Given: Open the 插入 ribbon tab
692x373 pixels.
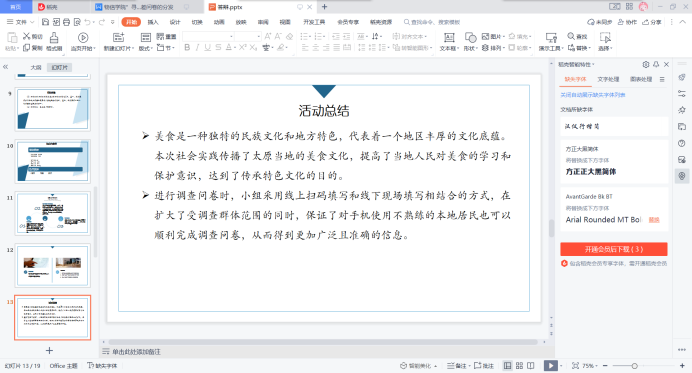Looking at the screenshot, I should (153, 22).
